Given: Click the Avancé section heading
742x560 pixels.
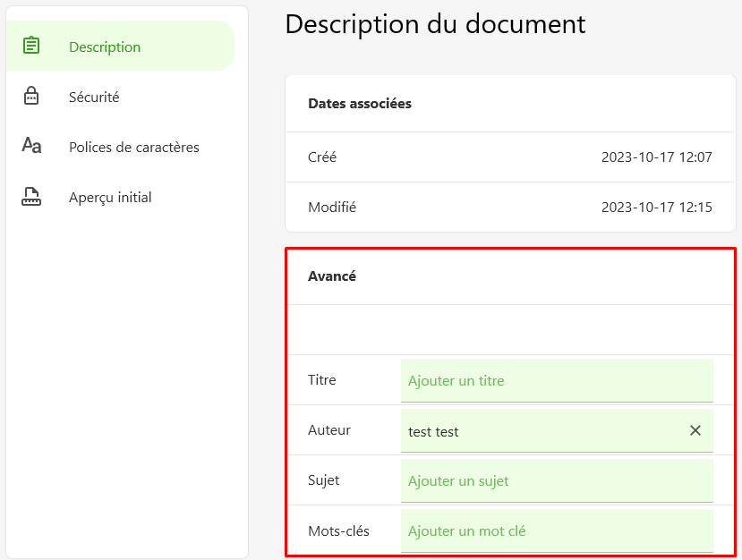Looking at the screenshot, I should [332, 276].
